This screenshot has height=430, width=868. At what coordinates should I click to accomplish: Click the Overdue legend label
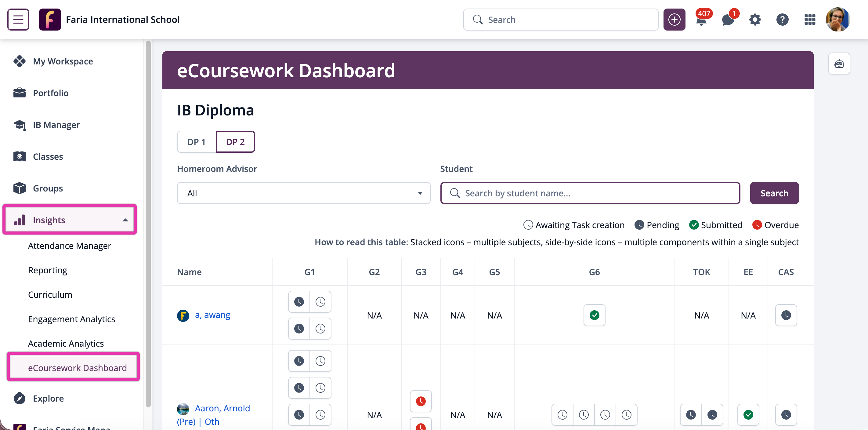pyautogui.click(x=781, y=225)
